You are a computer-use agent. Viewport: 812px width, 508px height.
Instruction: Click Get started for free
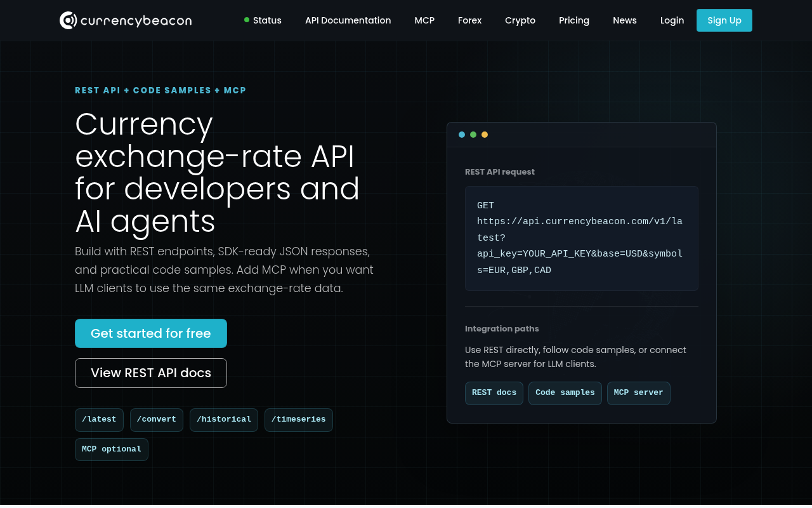point(151,333)
